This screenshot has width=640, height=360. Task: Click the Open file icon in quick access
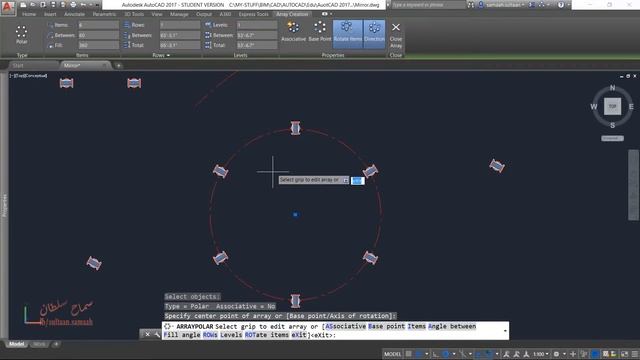(33, 4)
